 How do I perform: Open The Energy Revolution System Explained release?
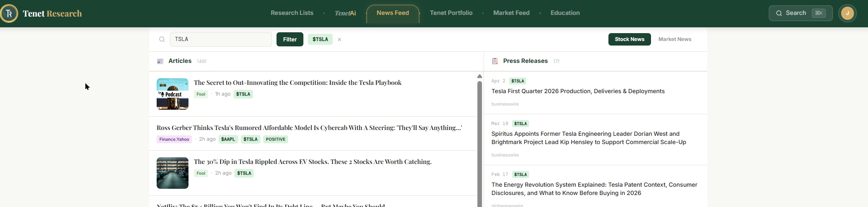(594, 189)
